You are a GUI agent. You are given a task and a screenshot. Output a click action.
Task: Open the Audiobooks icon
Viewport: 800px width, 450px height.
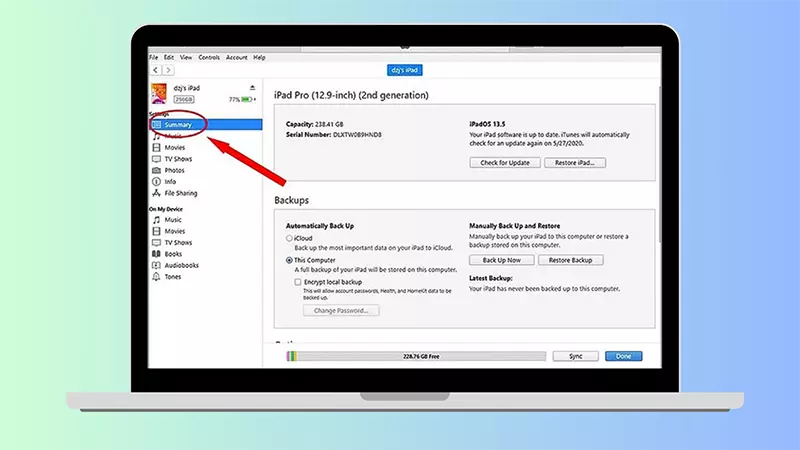tap(157, 265)
